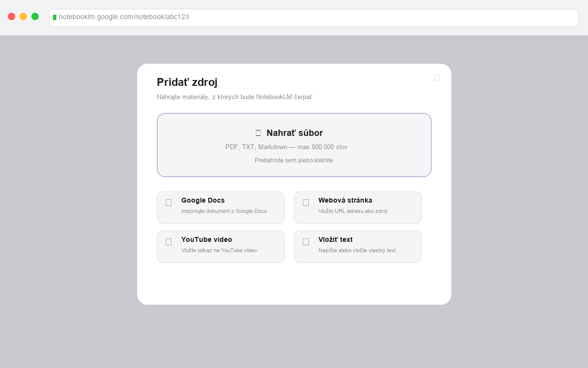Click the yellow minimize button
Viewport: 588px width, 368px height.
pos(23,16)
